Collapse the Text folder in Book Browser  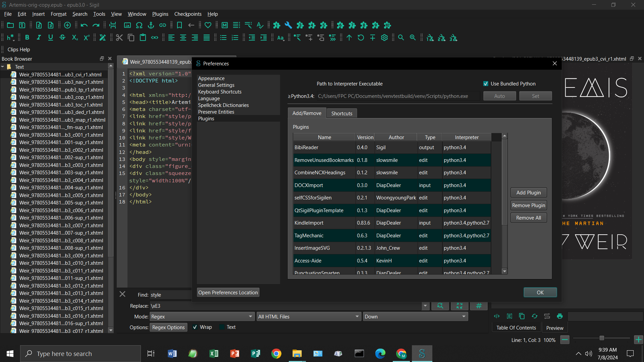3,67
